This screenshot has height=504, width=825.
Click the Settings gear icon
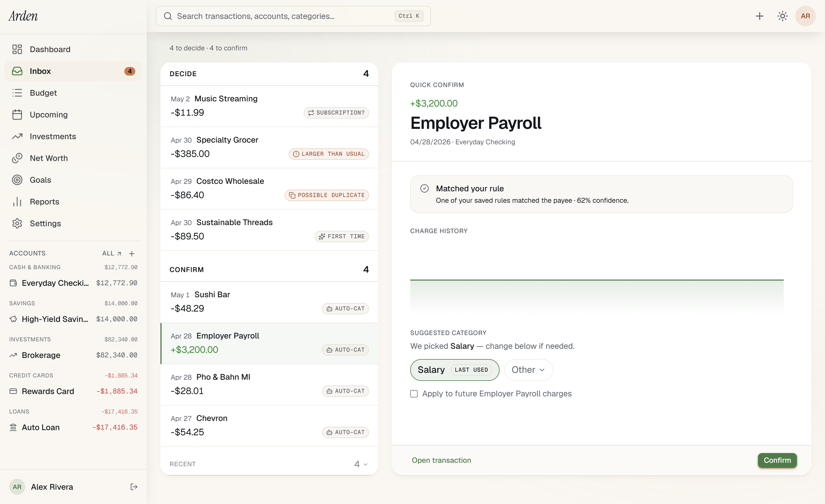pos(17,223)
